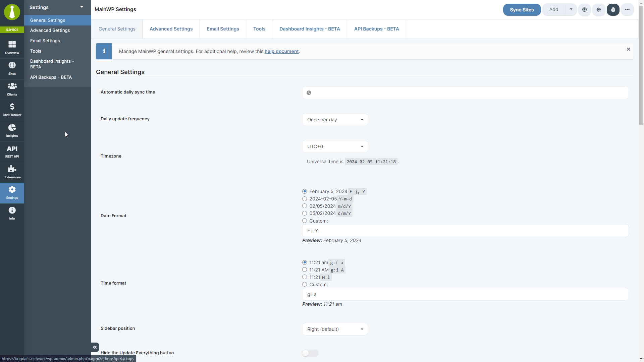
Task: Dismiss the help notice with X
Action: tap(629, 49)
